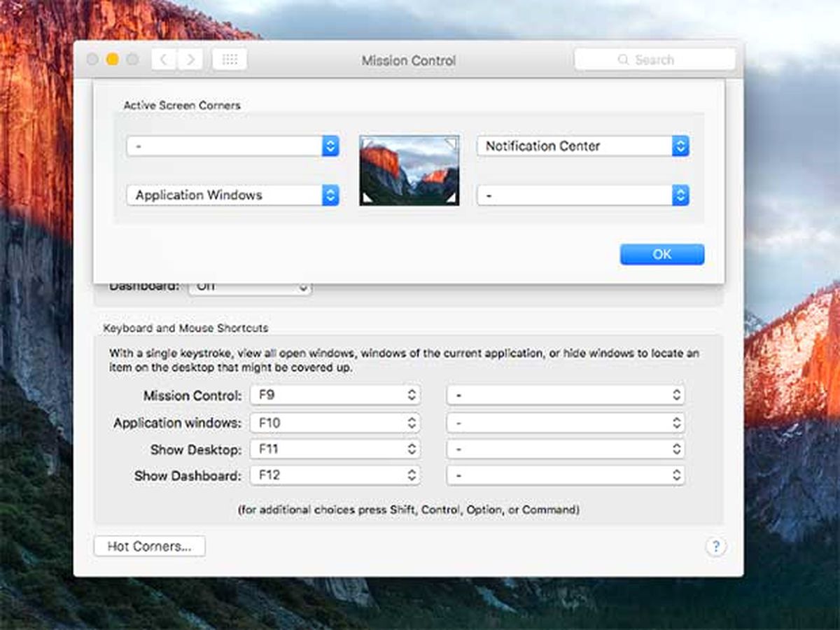
Task: Click the back navigation arrow in the toolbar
Action: 163,59
